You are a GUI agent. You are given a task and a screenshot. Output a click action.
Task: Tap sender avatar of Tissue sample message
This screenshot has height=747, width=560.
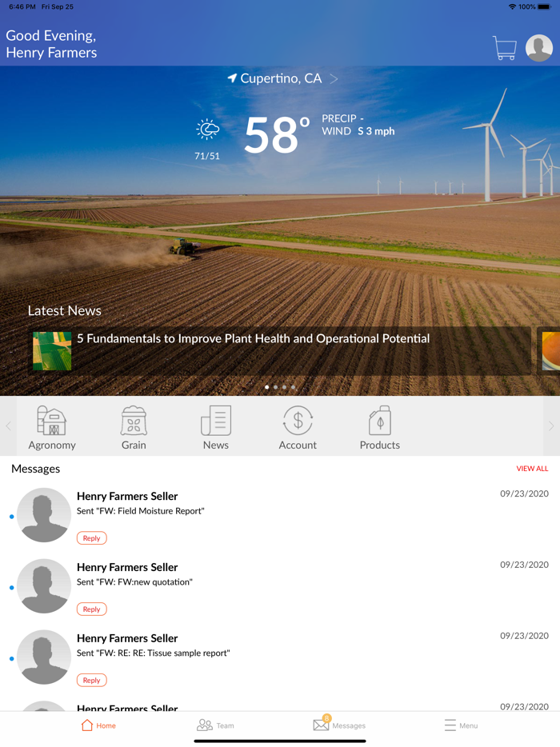point(44,657)
